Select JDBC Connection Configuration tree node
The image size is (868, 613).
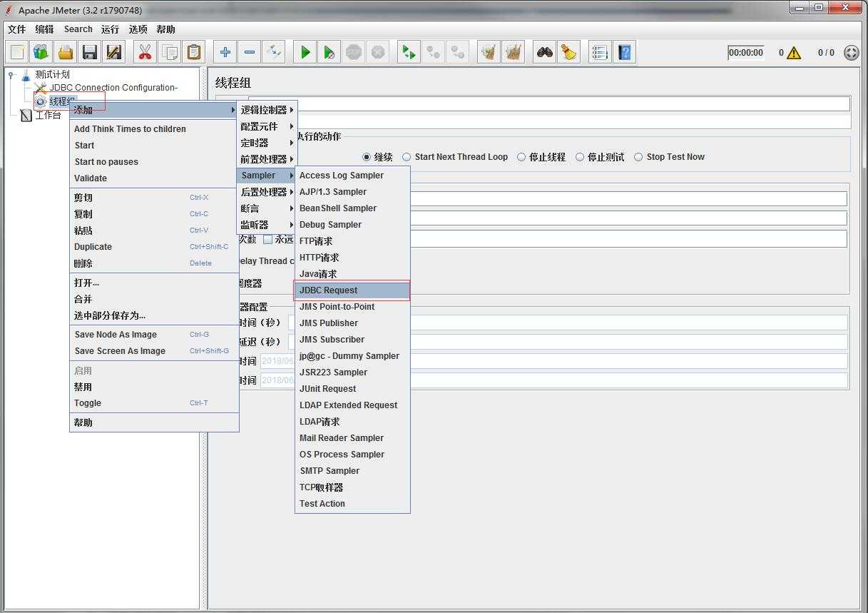(113, 88)
